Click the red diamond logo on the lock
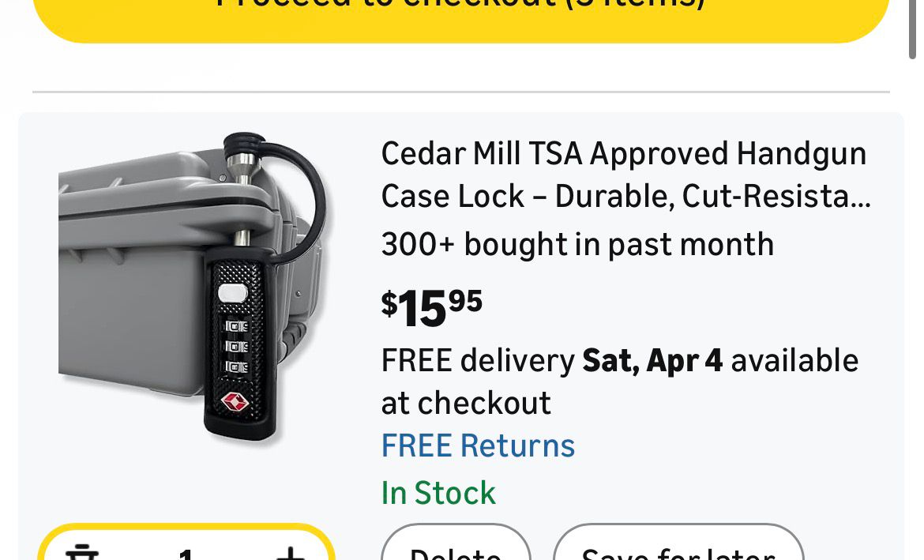The height and width of the screenshot is (560, 924). 235,401
